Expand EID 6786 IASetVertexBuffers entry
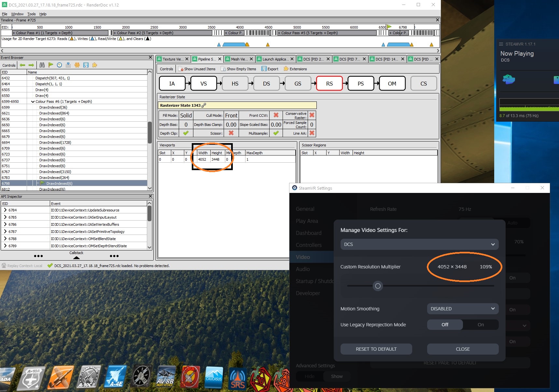559x392 pixels. [x=5, y=224]
